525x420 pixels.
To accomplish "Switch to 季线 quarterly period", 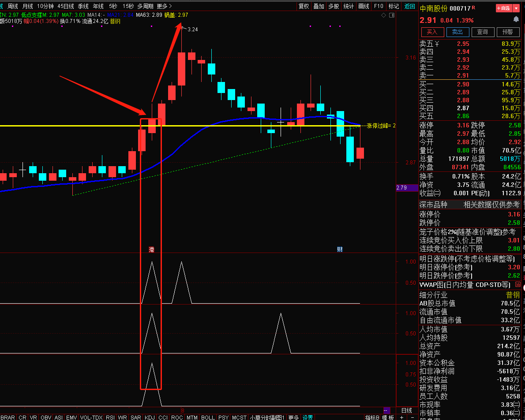I will coord(83,6).
